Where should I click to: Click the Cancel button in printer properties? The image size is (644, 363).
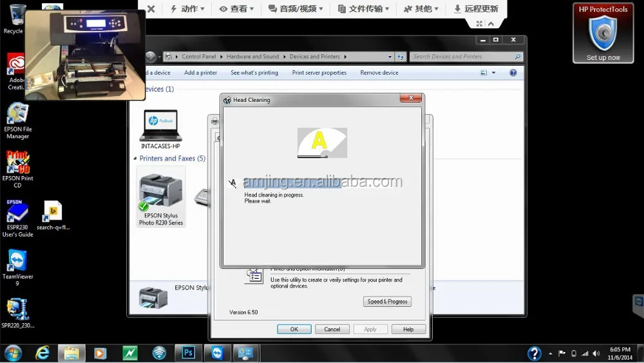pyautogui.click(x=332, y=329)
